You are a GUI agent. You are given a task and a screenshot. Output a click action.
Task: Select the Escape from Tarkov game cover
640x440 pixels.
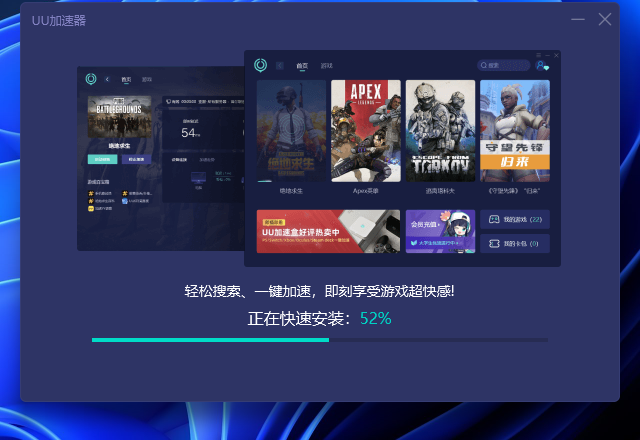click(440, 130)
